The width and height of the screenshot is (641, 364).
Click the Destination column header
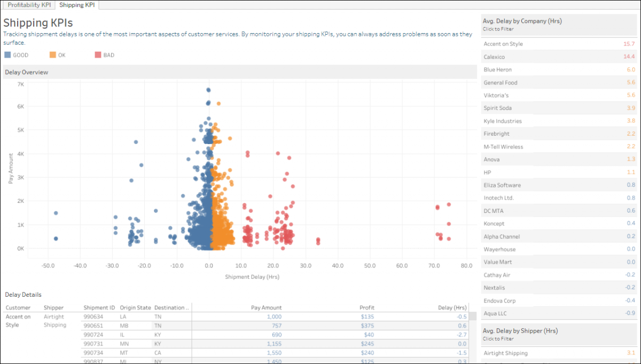[x=171, y=307]
